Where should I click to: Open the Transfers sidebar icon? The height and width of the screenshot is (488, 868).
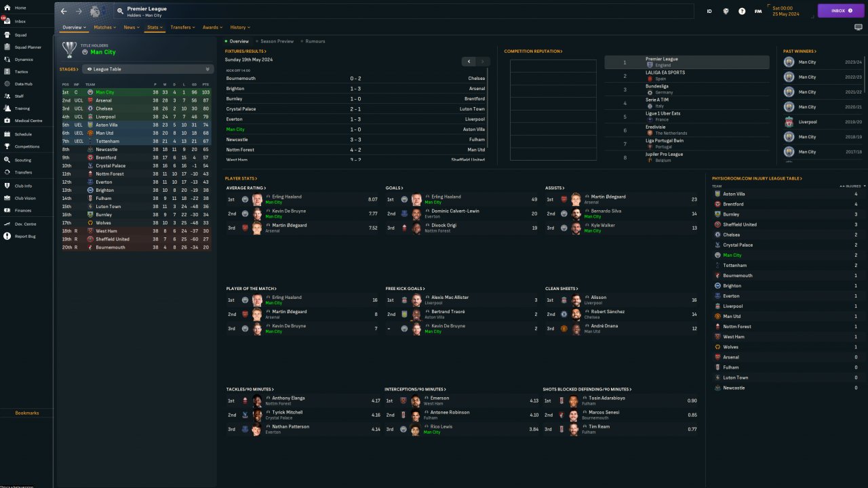[7, 172]
